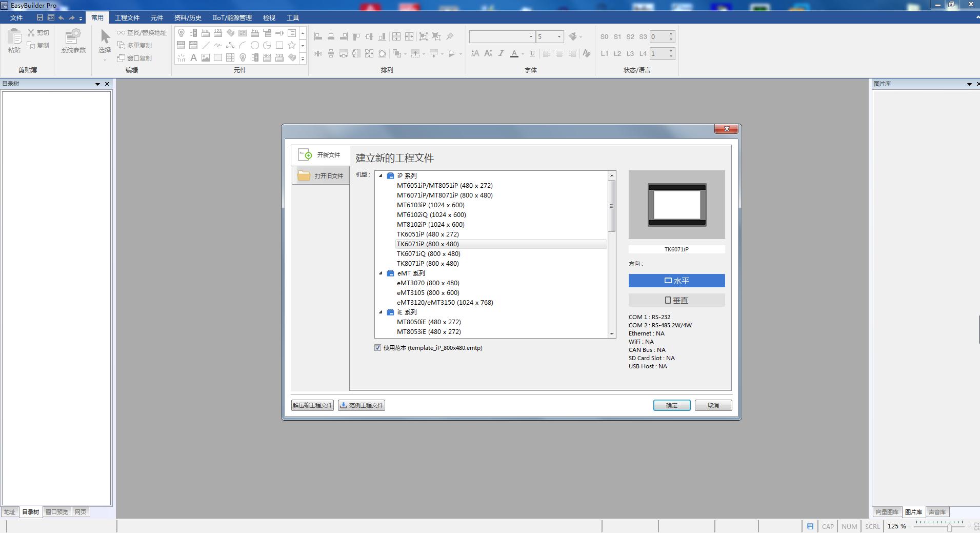Click the italic text icon
980x533 pixels.
501,53
